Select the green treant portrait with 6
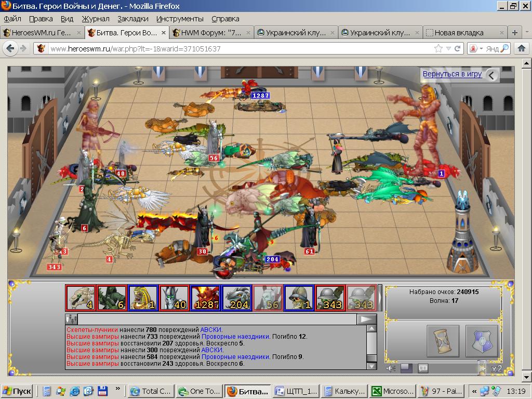Viewport: 532px width, 399px height. coord(112,298)
